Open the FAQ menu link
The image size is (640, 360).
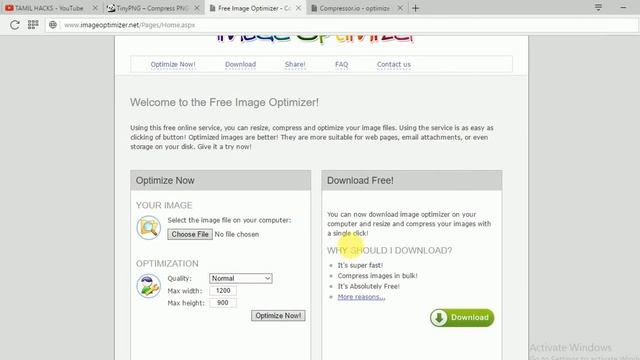point(342,64)
